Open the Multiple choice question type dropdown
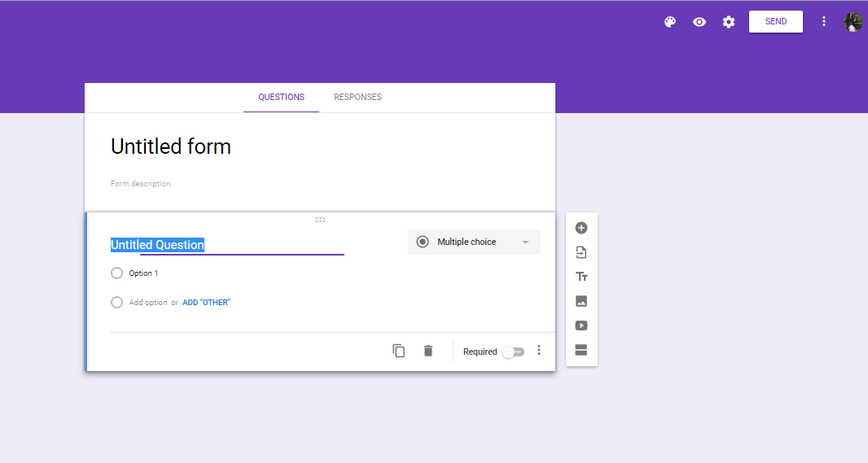Image resolution: width=868 pixels, height=463 pixels. [474, 242]
